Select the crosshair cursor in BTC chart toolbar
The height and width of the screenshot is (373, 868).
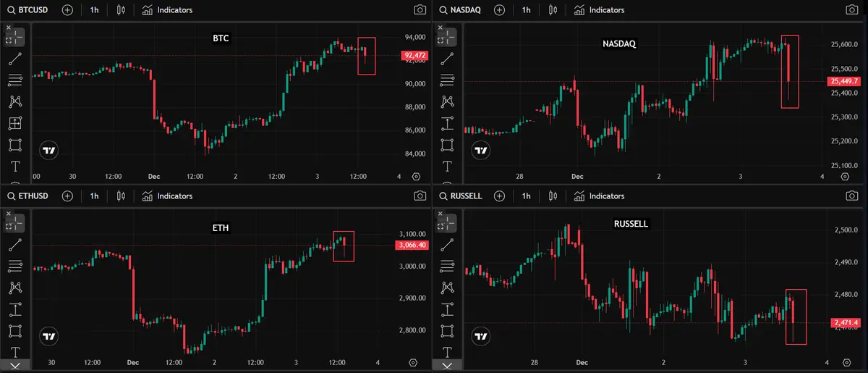click(16, 38)
